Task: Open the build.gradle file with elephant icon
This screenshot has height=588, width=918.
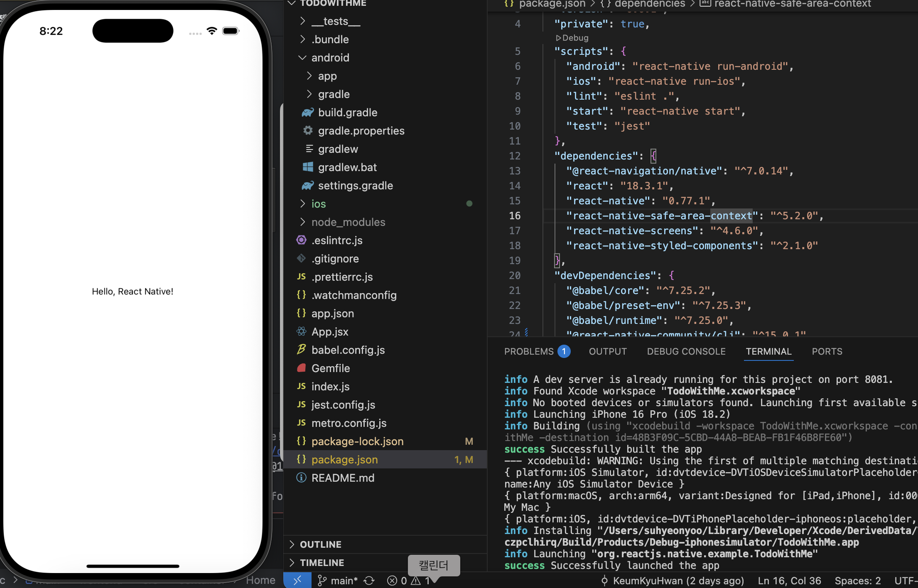Action: (x=347, y=113)
